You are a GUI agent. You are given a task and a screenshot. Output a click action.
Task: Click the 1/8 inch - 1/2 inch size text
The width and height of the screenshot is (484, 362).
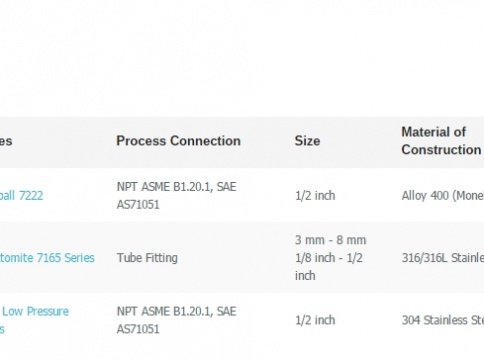point(328,258)
